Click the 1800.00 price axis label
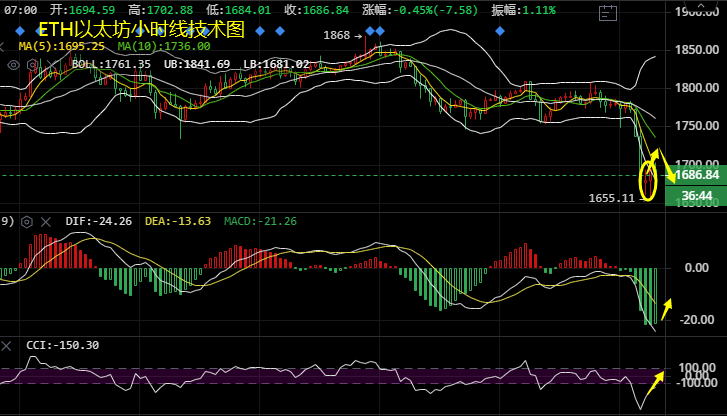 (697, 88)
